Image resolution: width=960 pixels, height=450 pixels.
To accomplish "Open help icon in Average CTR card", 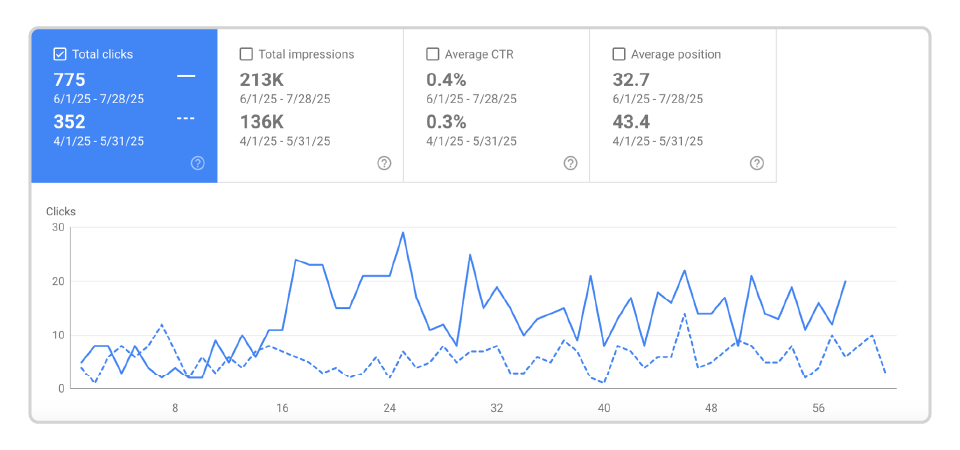I will (x=570, y=163).
